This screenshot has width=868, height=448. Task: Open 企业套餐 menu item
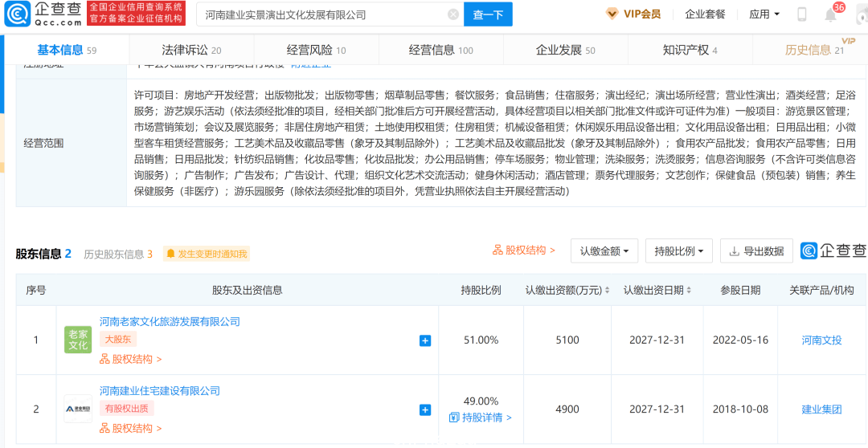click(705, 14)
